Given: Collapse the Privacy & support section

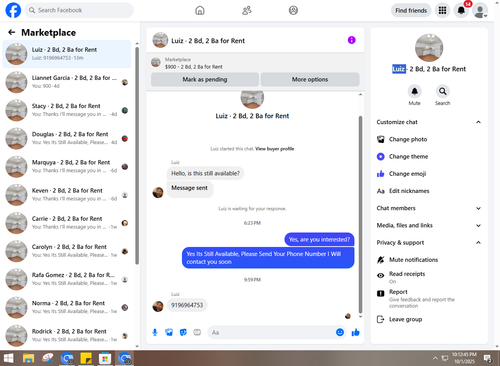Looking at the screenshot, I should coord(429,243).
